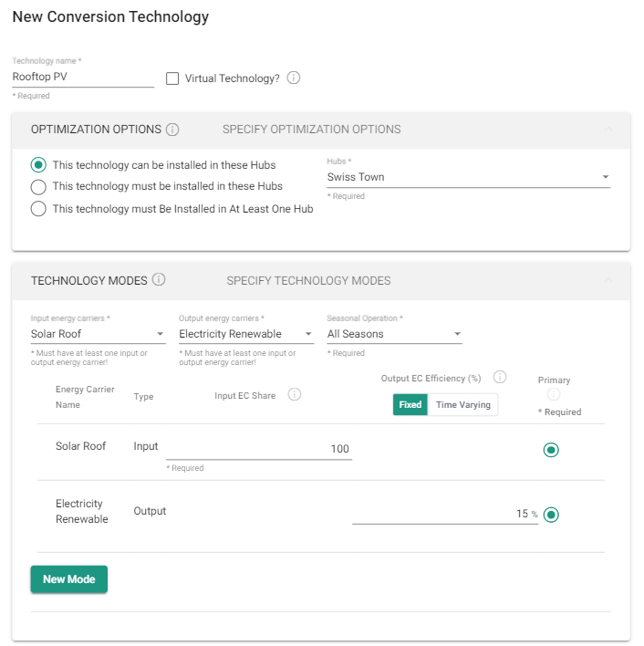The image size is (644, 646).
Task: Click info icon next to Virtual Technology
Action: pyautogui.click(x=294, y=78)
